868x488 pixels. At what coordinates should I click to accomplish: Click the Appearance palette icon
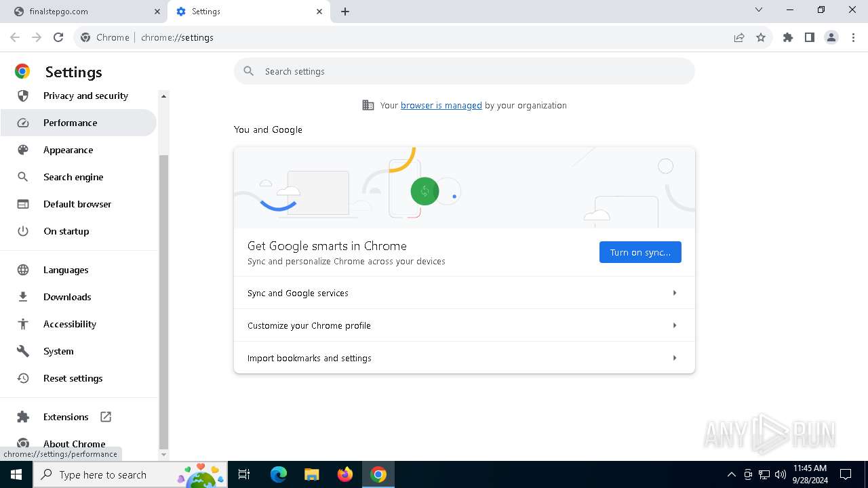(23, 150)
